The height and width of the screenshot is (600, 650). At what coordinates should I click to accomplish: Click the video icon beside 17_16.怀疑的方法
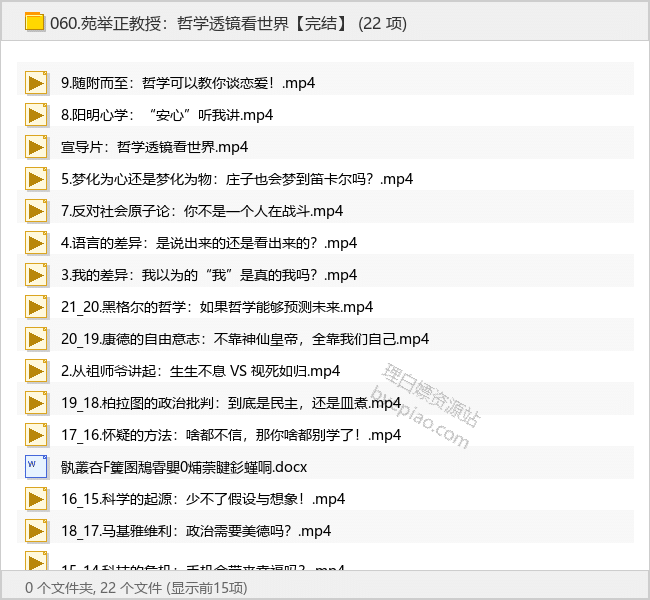36,435
